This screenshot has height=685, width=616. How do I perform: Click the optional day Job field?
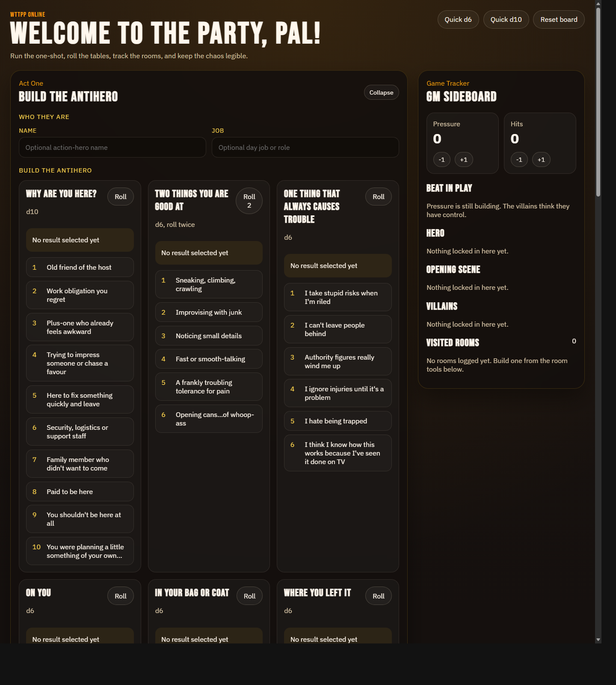305,147
